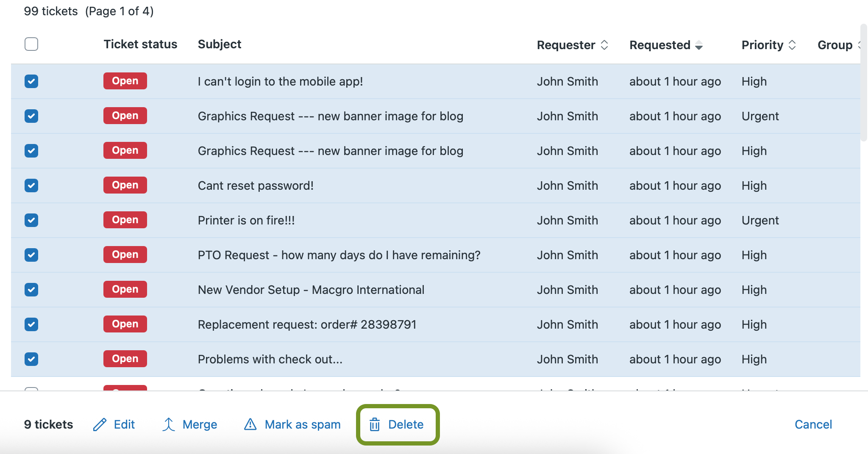Select the Edit pencil icon
This screenshot has width=868, height=454.
[x=100, y=424]
